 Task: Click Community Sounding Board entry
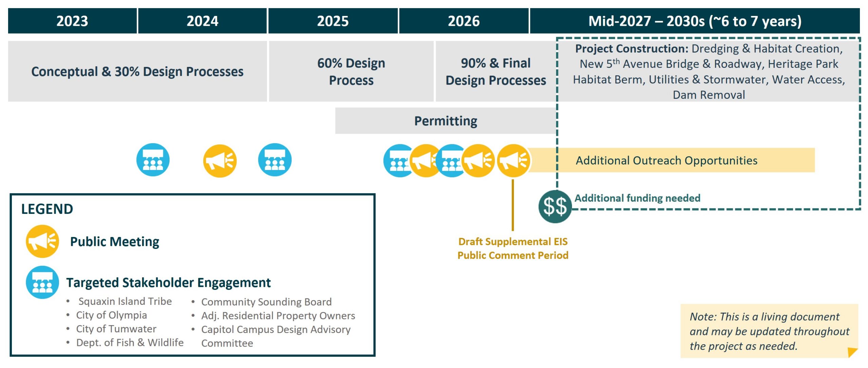coord(267,302)
